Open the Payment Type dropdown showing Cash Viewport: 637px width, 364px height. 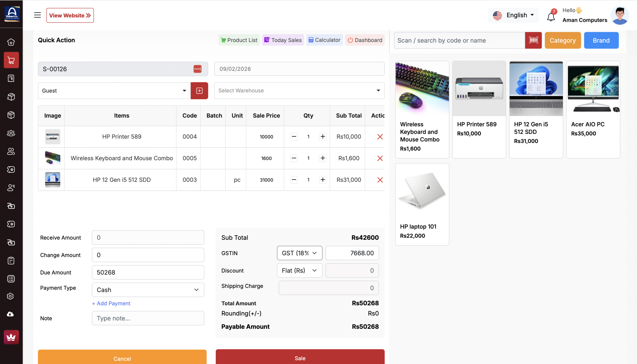[148, 290]
